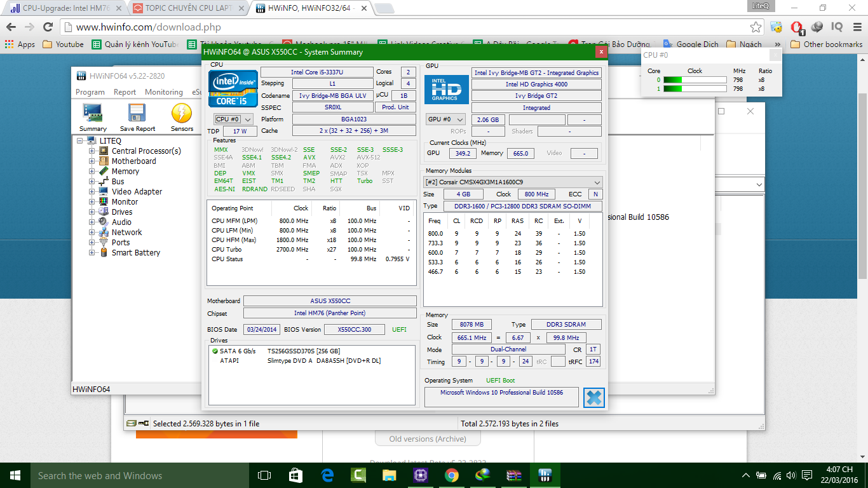Click the Core 0 clock bar in CPU #0 window
Viewport: 868px width, 488px height.
[695, 80]
